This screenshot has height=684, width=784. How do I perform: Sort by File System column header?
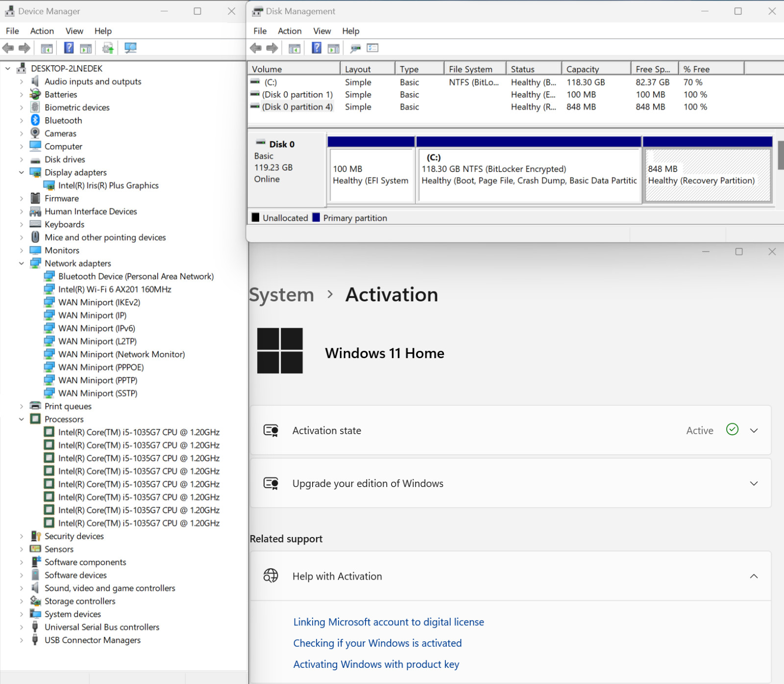pos(475,69)
